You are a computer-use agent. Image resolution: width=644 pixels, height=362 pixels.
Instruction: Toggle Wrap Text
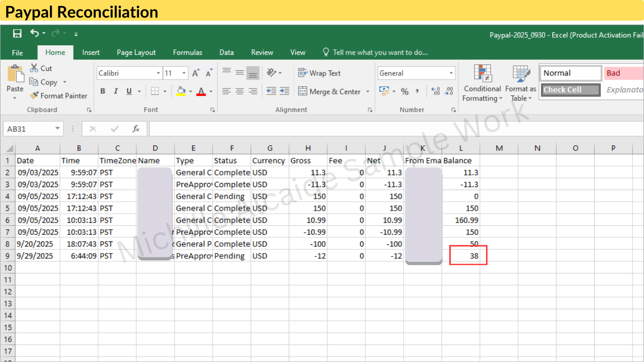point(319,73)
